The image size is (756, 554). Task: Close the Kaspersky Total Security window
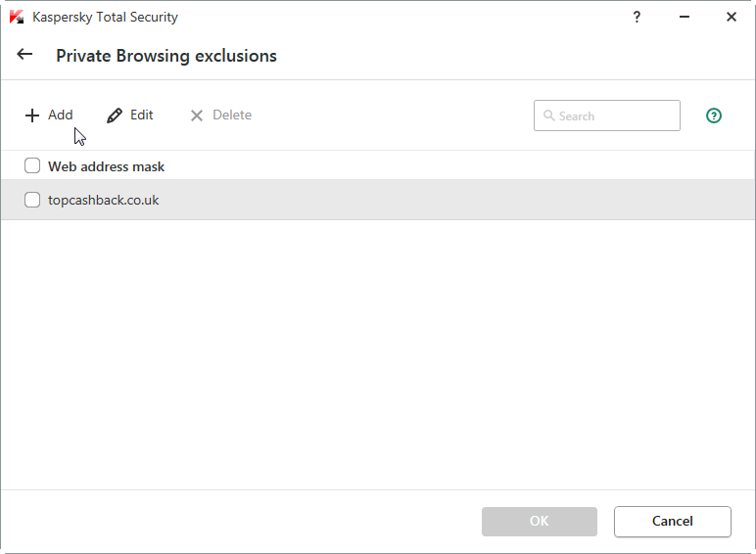click(x=732, y=17)
